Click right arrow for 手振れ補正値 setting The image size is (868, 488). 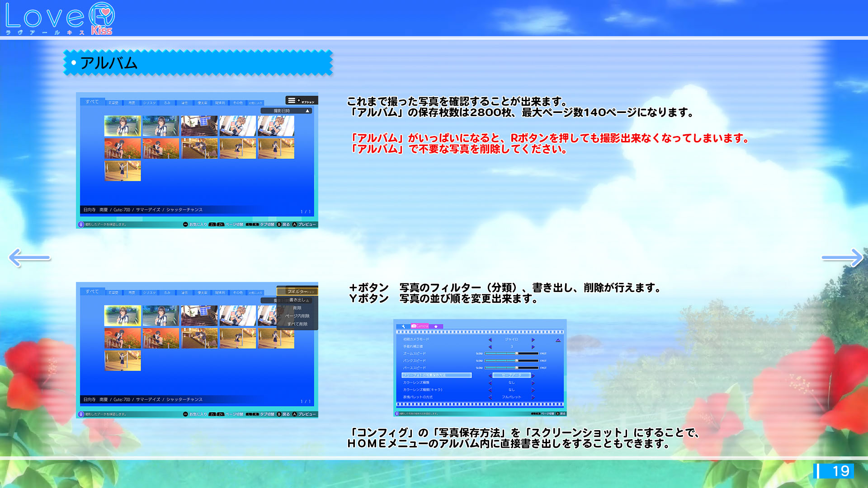[x=533, y=347]
